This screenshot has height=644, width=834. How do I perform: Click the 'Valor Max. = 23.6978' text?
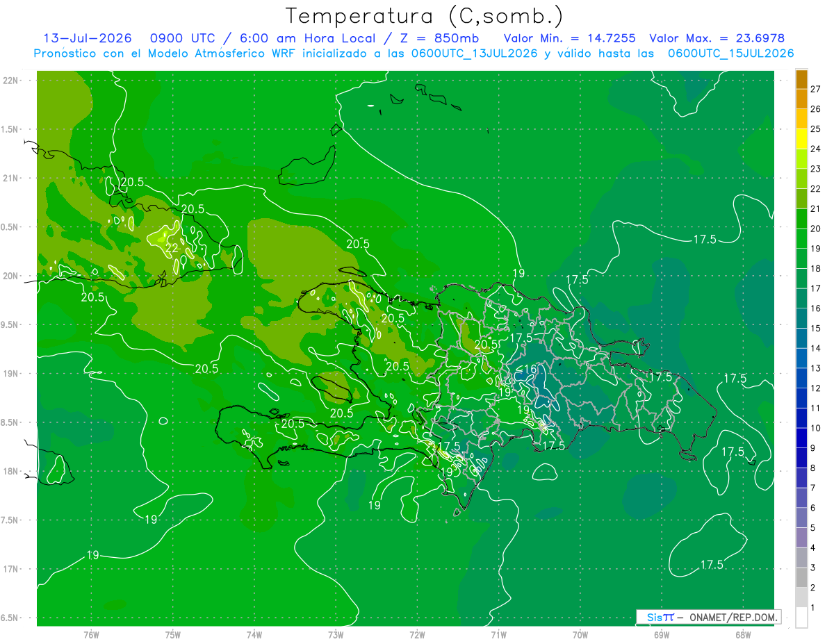coord(717,38)
